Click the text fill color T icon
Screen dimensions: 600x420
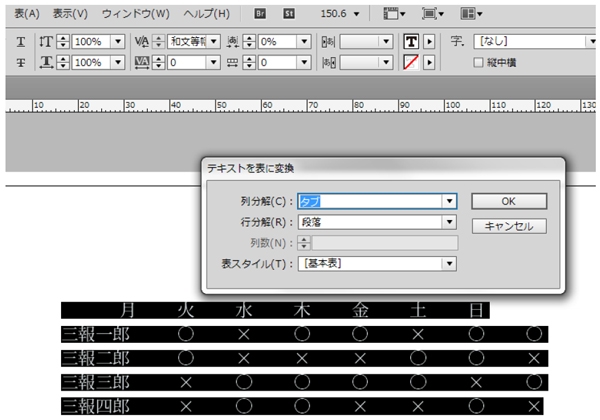click(x=411, y=42)
